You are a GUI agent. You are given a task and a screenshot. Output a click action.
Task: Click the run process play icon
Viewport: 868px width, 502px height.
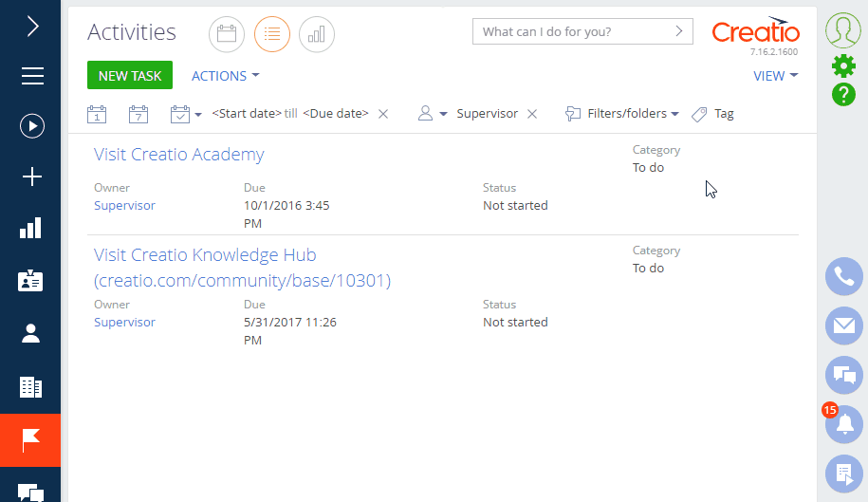pyautogui.click(x=32, y=126)
